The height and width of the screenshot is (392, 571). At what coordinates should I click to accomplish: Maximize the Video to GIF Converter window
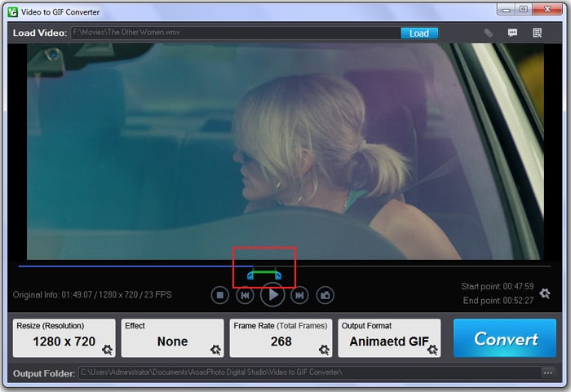click(x=524, y=10)
